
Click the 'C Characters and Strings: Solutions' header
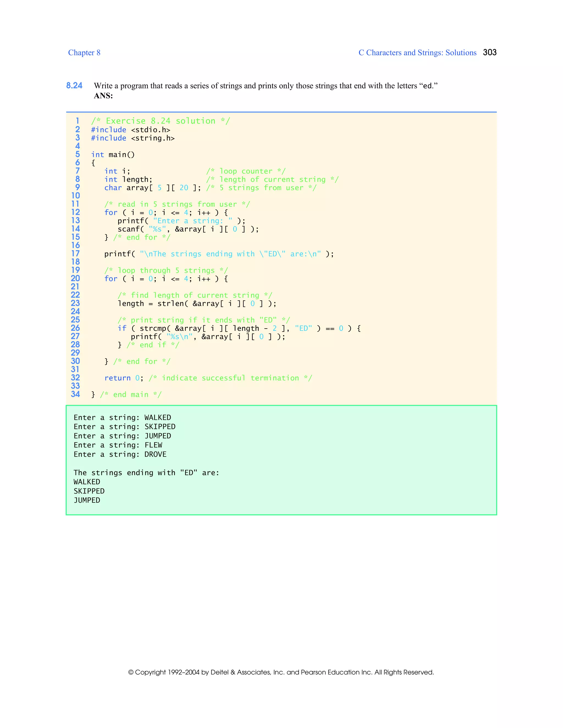[x=417, y=53]
